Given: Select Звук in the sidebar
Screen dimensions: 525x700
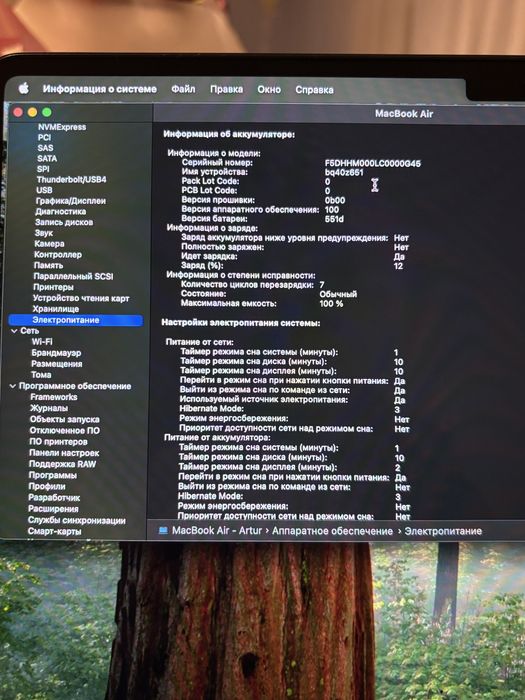Looking at the screenshot, I should coord(43,233).
